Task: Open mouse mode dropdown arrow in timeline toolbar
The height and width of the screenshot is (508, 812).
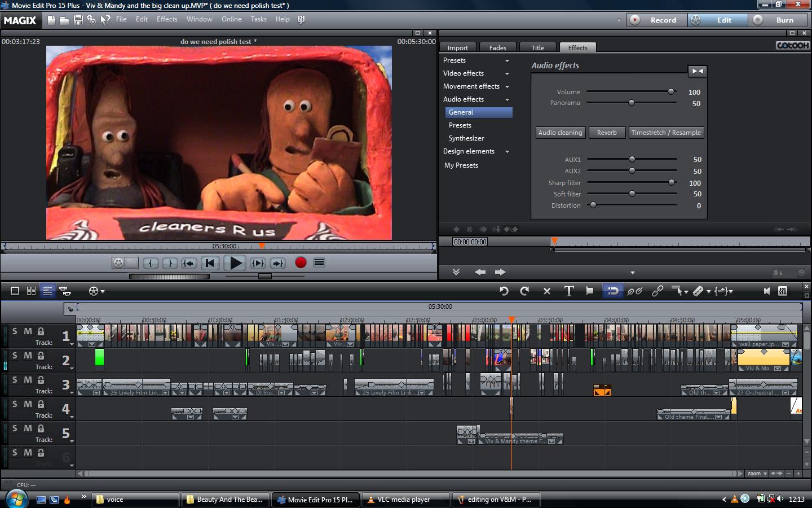Action: (686, 292)
